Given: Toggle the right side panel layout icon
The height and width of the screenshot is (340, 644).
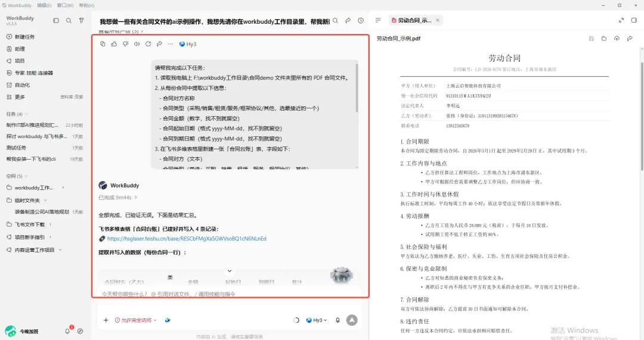Looking at the screenshot, I should (634, 20).
